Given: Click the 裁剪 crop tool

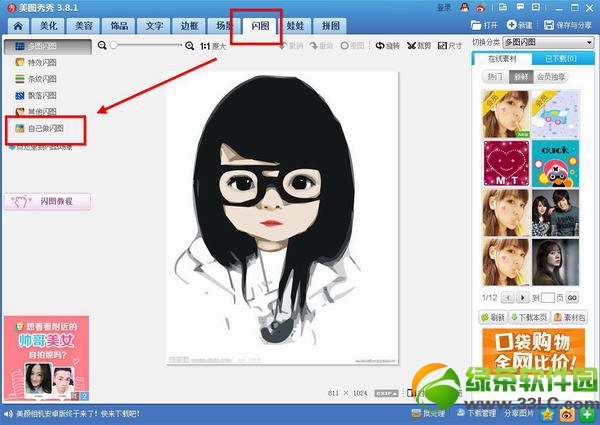Looking at the screenshot, I should point(419,46).
